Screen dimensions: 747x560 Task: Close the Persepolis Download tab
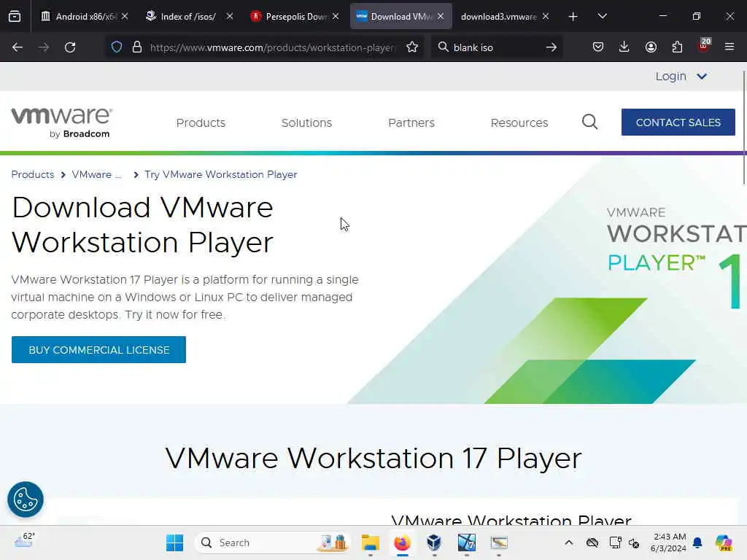(336, 16)
